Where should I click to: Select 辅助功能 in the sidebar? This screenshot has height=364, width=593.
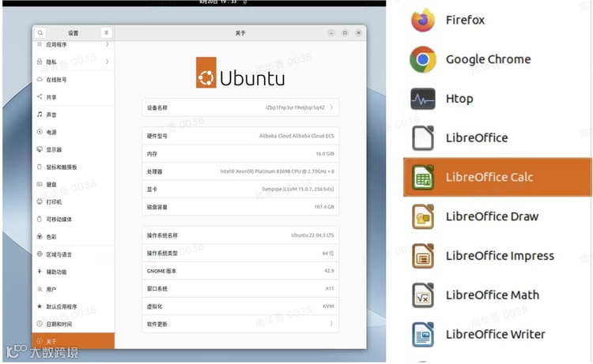(73, 272)
